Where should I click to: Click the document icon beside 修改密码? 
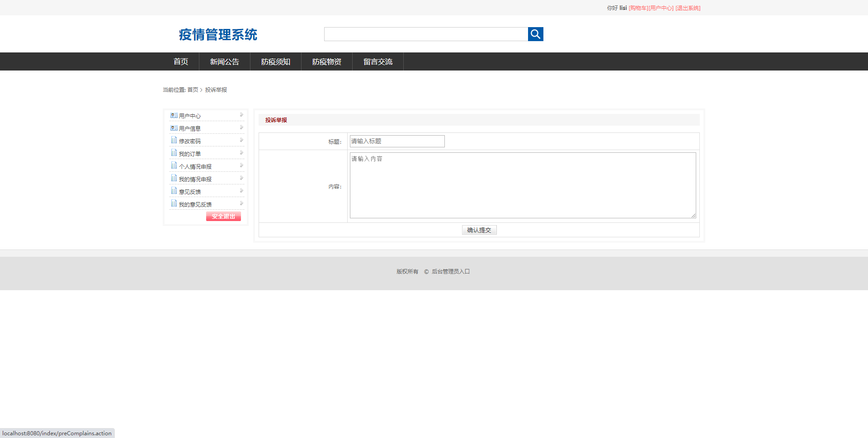pyautogui.click(x=174, y=141)
